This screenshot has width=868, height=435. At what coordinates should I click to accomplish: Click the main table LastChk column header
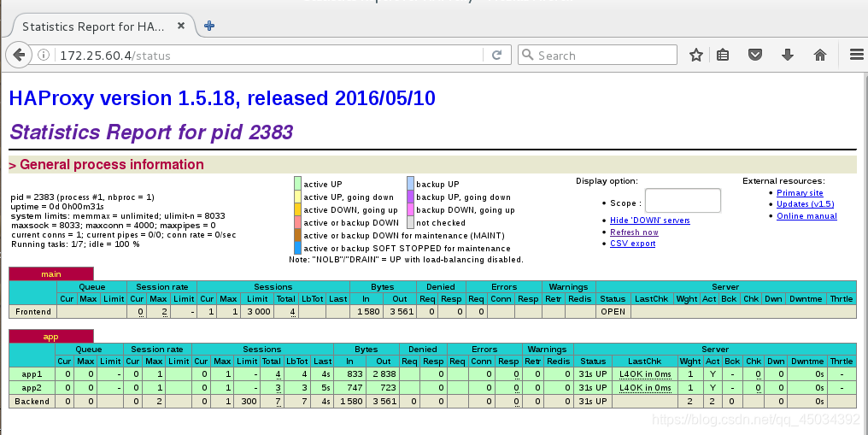652,299
